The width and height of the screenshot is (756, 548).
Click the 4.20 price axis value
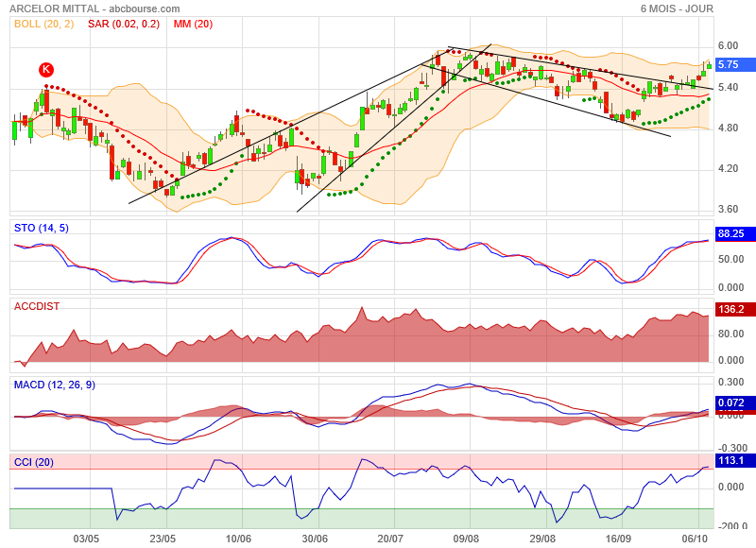728,168
